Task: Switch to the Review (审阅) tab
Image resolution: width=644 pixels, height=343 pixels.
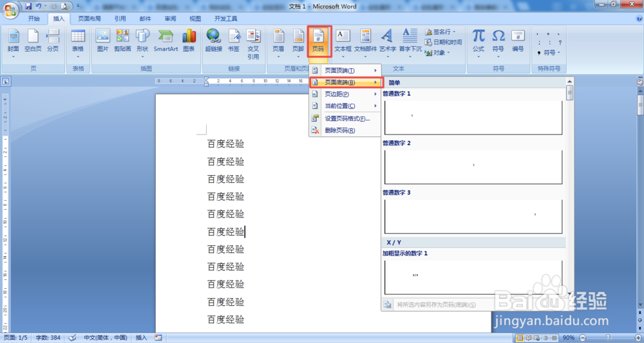Action: coord(170,19)
